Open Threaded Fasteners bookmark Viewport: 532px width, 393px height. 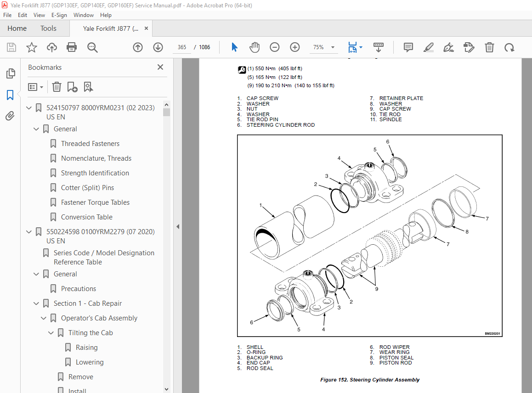[x=90, y=144]
